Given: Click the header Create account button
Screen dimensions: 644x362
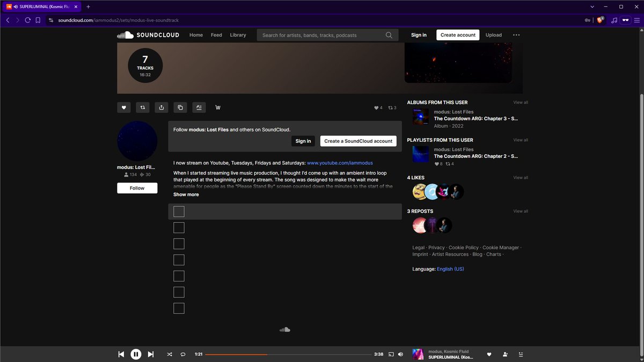Looking at the screenshot, I should coord(458,35).
